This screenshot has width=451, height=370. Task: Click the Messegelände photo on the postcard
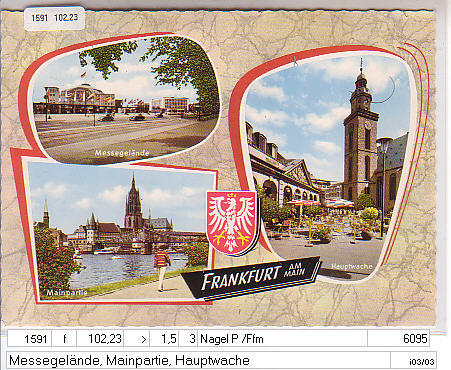pos(126,99)
